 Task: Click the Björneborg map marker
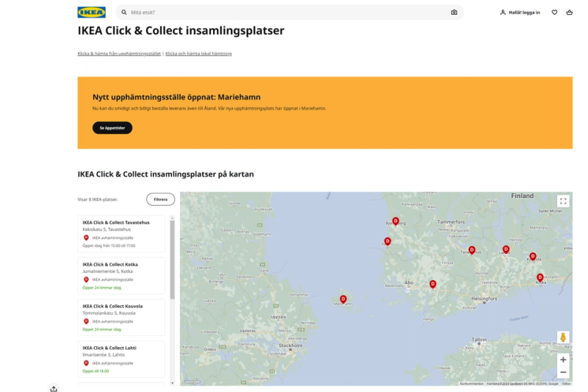395,221
